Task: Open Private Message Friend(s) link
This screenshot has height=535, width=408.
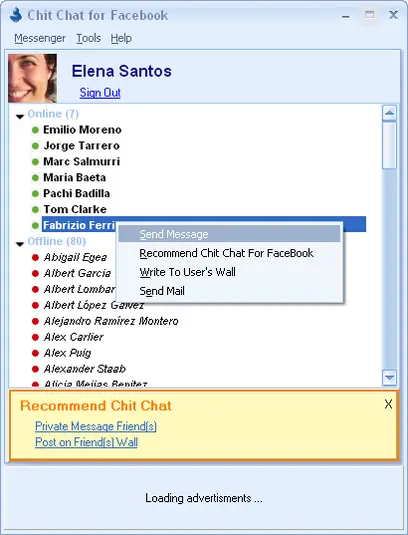Action: (x=96, y=426)
